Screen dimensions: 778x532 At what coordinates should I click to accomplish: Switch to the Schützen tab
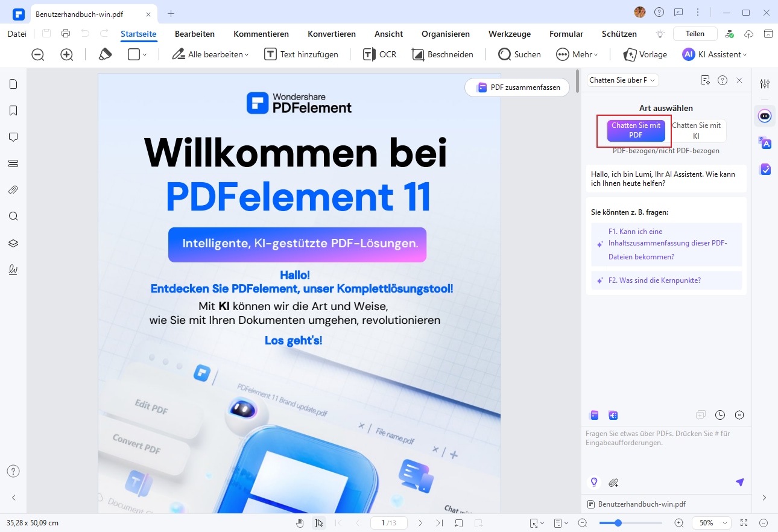pos(619,34)
